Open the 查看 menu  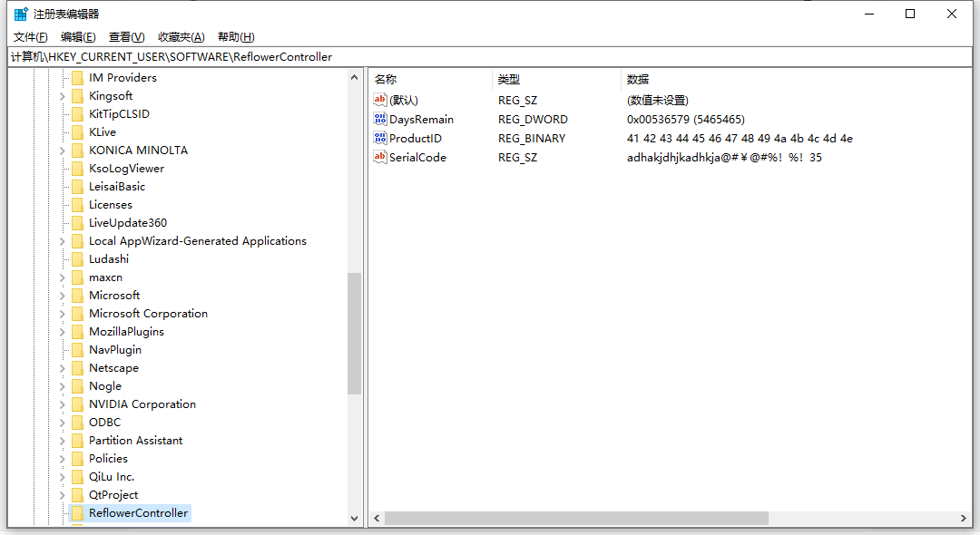(125, 36)
